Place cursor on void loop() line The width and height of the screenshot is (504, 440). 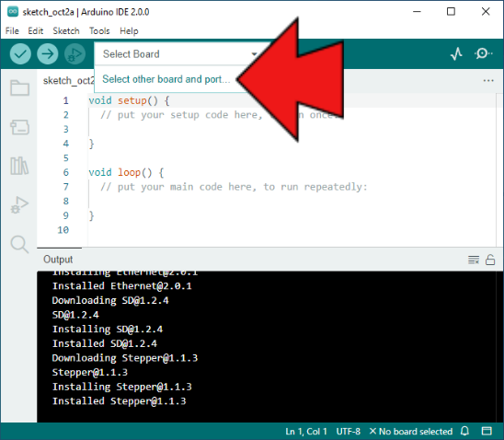126,172
